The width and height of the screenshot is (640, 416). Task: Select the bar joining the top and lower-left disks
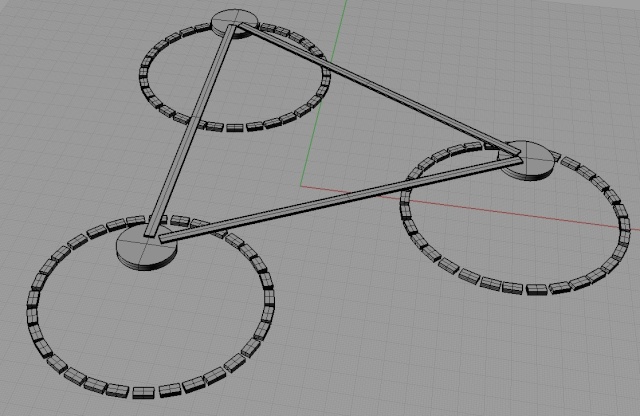(191, 131)
